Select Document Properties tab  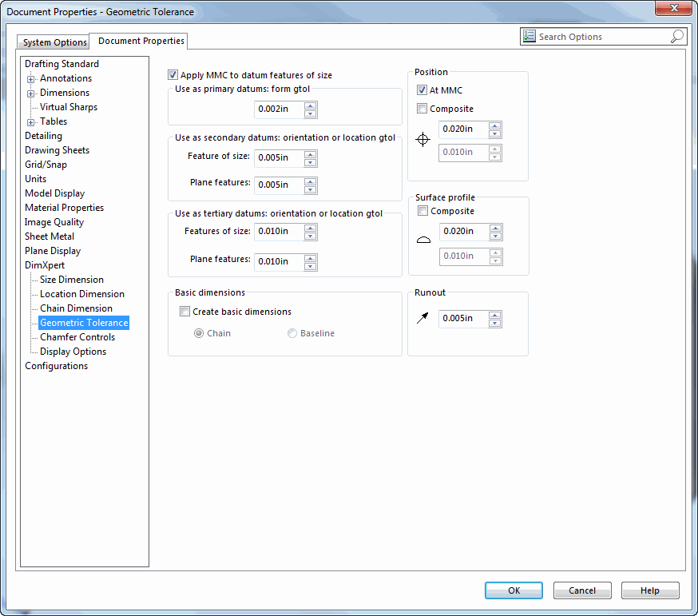(x=141, y=41)
